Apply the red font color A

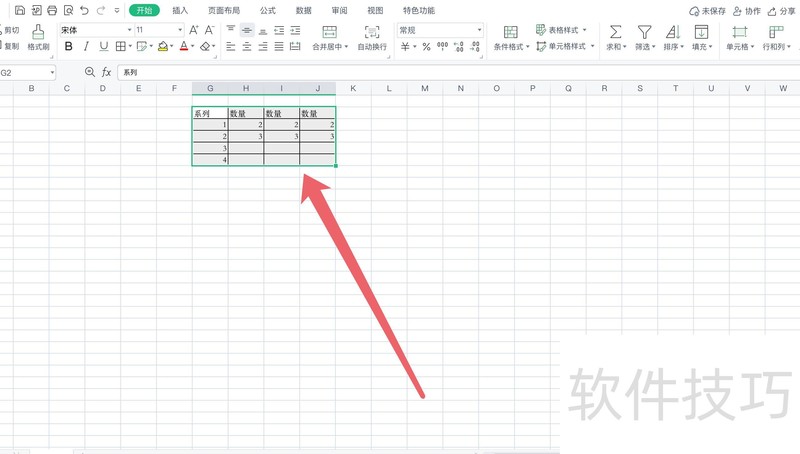click(x=184, y=46)
